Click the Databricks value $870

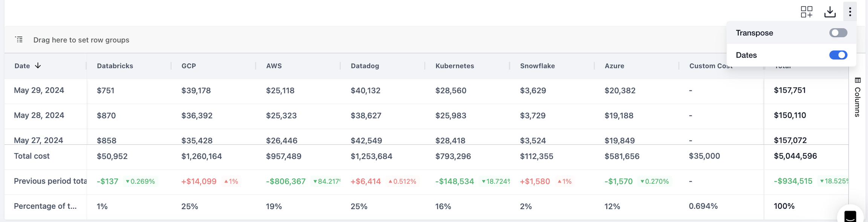pyautogui.click(x=106, y=115)
